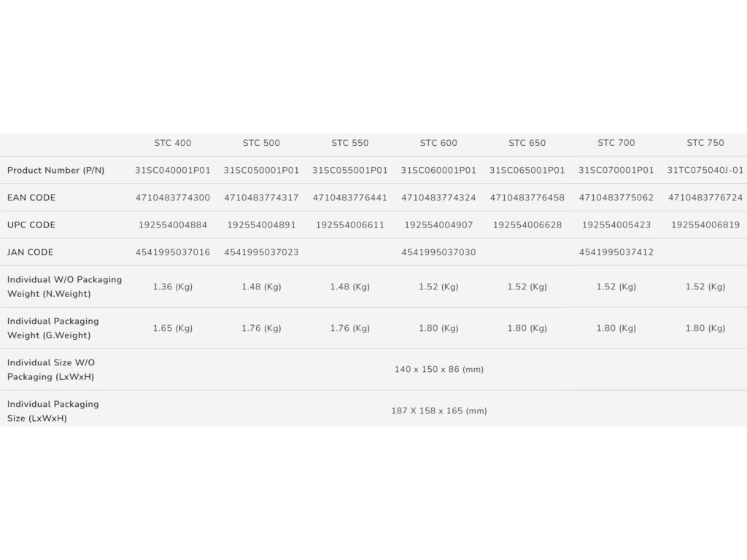Click the STC 600 column header
The image size is (747, 560).
(x=438, y=143)
